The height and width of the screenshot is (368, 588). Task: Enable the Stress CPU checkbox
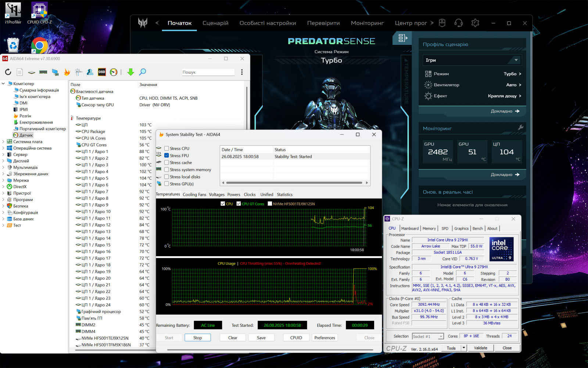(x=166, y=149)
